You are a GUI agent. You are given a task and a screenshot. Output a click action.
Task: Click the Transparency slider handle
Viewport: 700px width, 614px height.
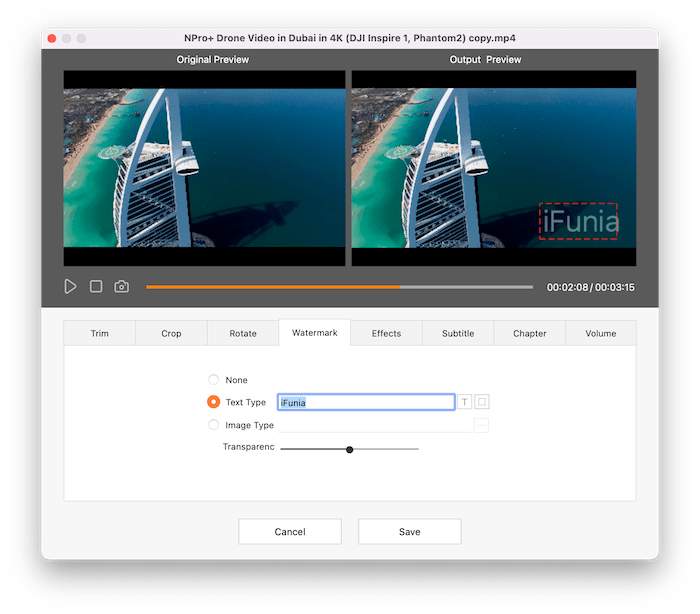tap(350, 449)
